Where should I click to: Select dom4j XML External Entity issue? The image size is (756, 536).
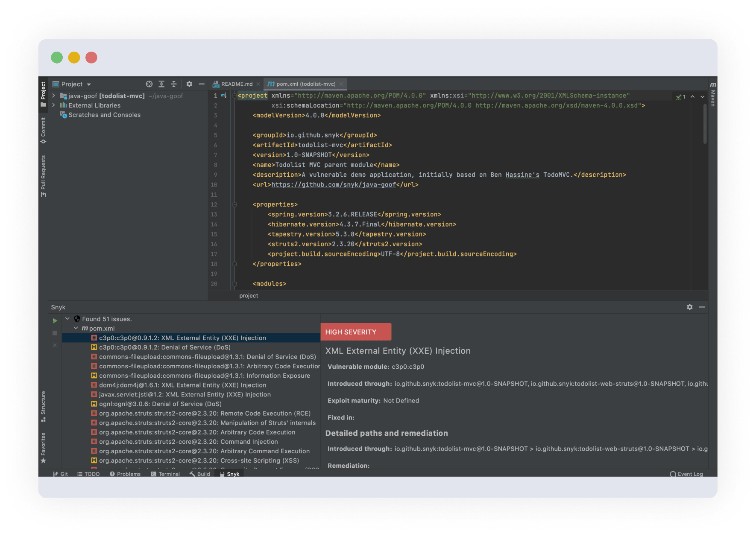click(191, 385)
